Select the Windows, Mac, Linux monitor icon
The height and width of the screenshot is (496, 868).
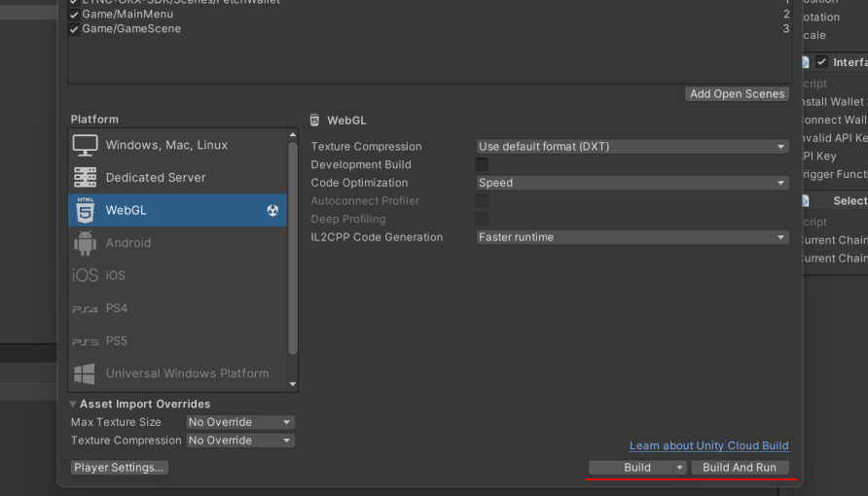pyautogui.click(x=85, y=146)
